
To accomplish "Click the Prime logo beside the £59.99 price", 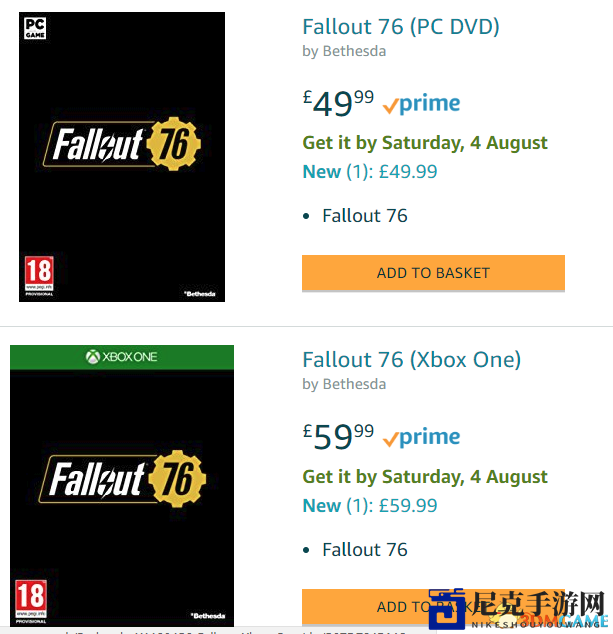I will (x=421, y=437).
